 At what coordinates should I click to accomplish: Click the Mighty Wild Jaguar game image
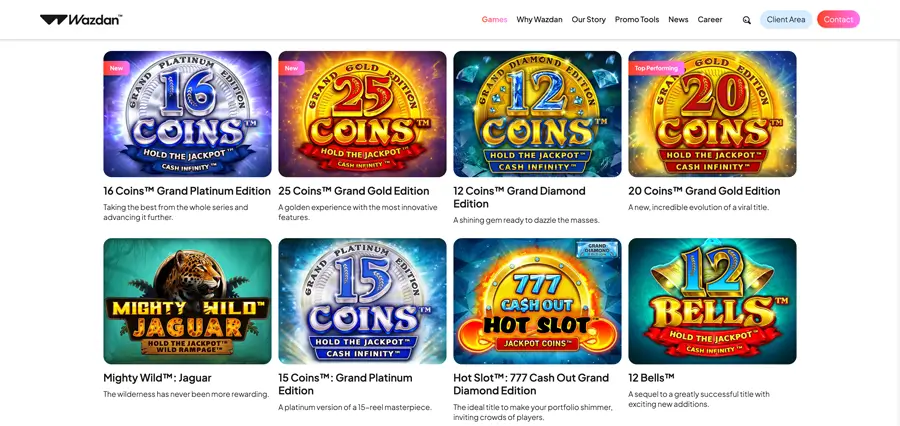click(187, 301)
